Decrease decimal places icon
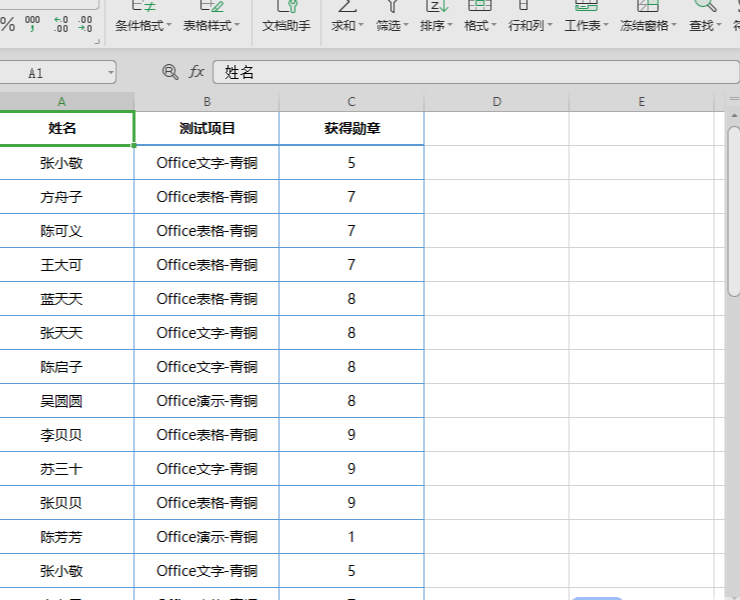The height and width of the screenshot is (600, 740). pos(85,24)
